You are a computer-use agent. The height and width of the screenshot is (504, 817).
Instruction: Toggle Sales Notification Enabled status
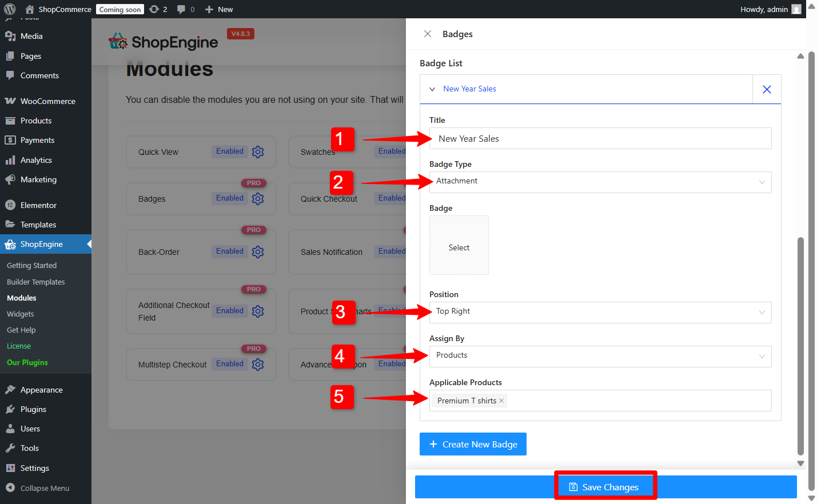point(390,251)
